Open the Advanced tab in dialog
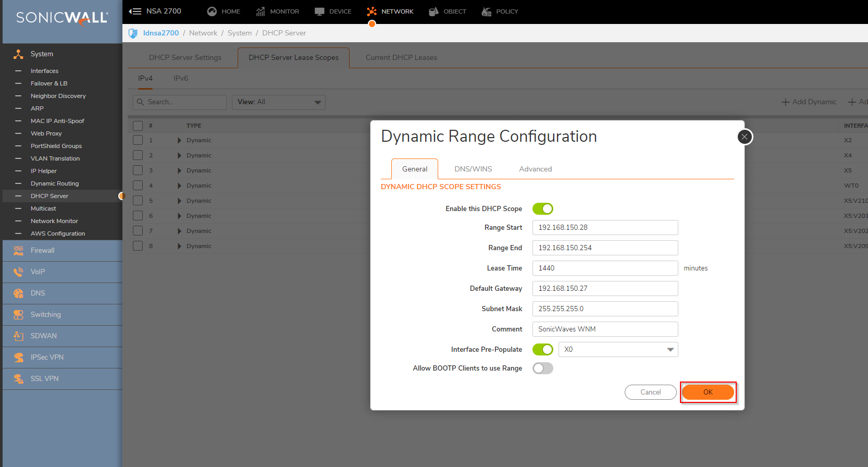Viewport: 868px width, 467px height. 535,169
